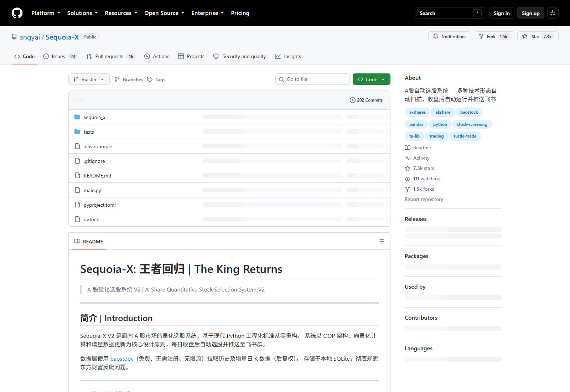Click the tests folder icon

tap(77, 132)
